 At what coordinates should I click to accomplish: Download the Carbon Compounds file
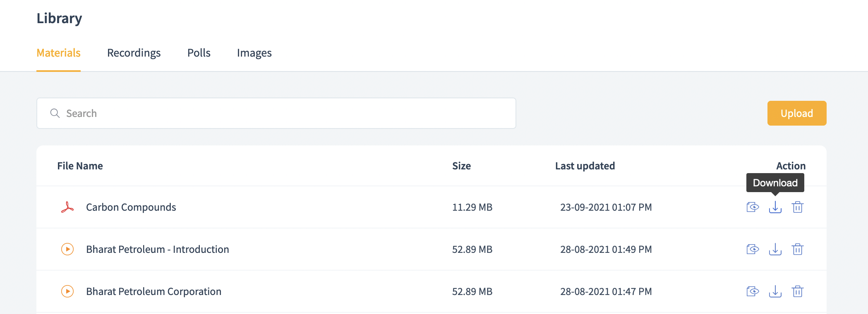click(x=775, y=207)
